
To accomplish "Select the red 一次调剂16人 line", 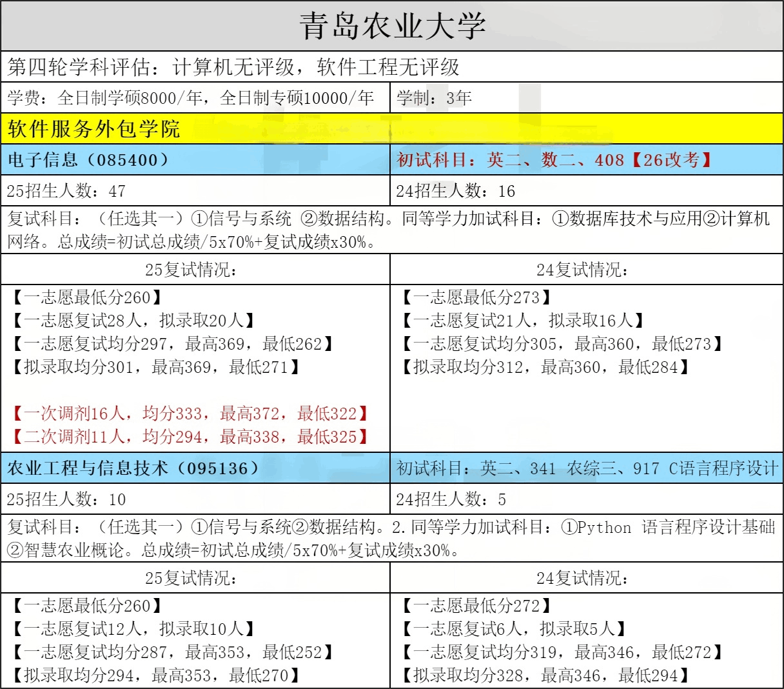I will (x=191, y=414).
